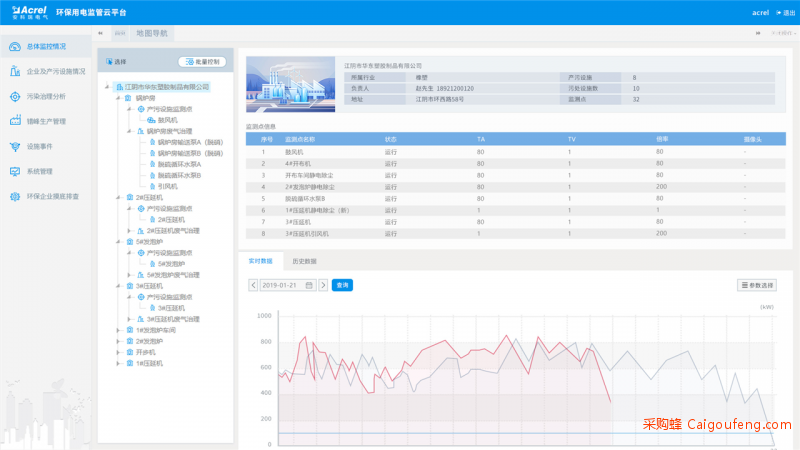Viewport: 800px width, 450px height.
Task: Expand 5#发泡炉废气治理 tree node
Action: click(130, 275)
